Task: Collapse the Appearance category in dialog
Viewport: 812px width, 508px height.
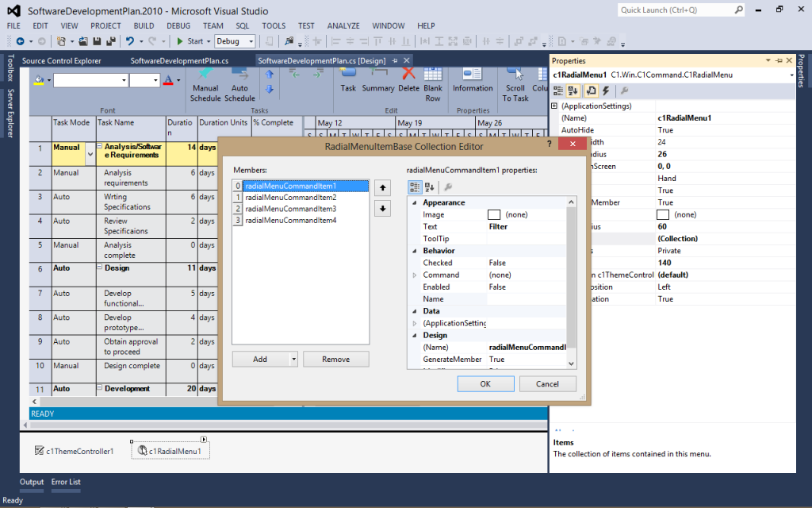Action: pyautogui.click(x=414, y=202)
